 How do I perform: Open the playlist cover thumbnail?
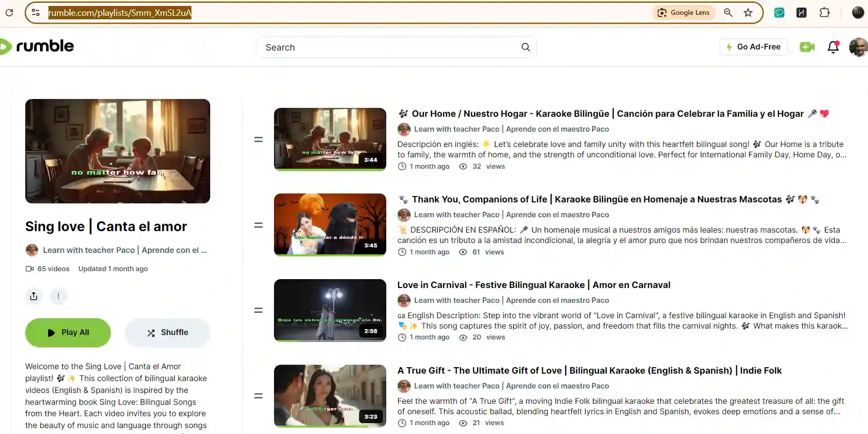tap(118, 151)
